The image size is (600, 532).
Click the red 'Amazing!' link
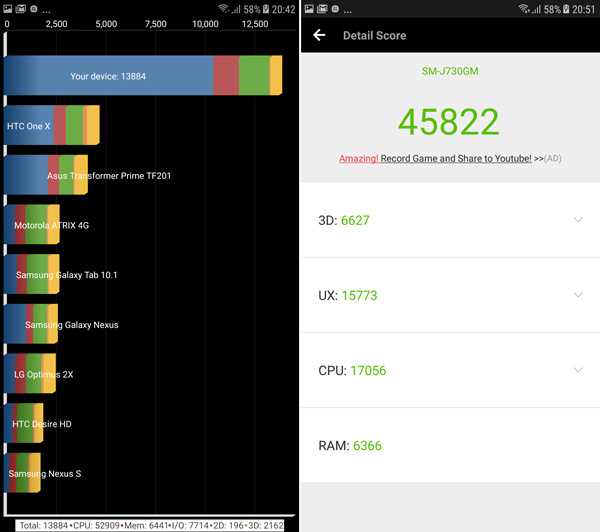tap(359, 159)
